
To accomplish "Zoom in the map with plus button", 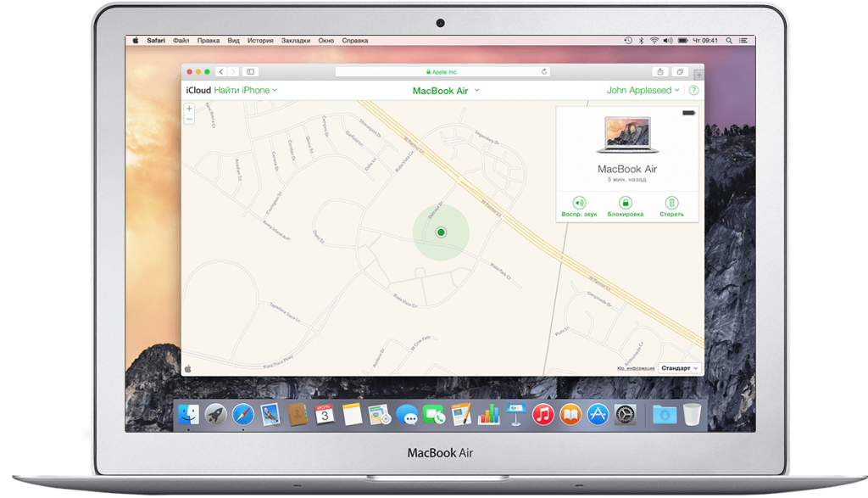I will pyautogui.click(x=189, y=109).
